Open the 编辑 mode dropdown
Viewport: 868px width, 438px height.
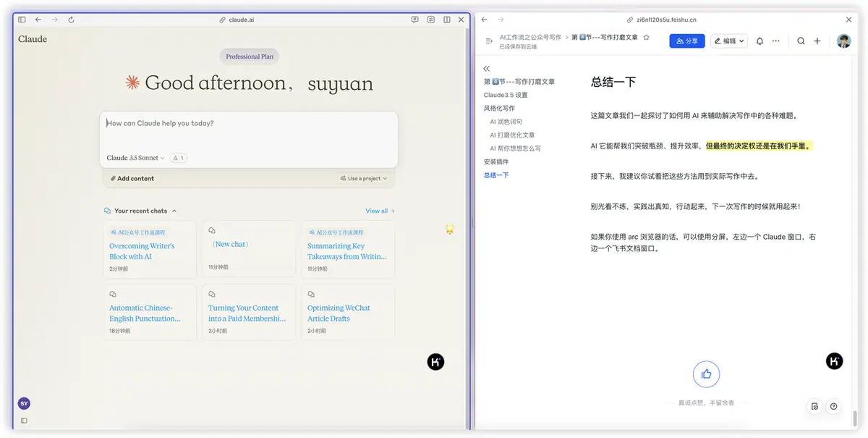pyautogui.click(x=729, y=41)
